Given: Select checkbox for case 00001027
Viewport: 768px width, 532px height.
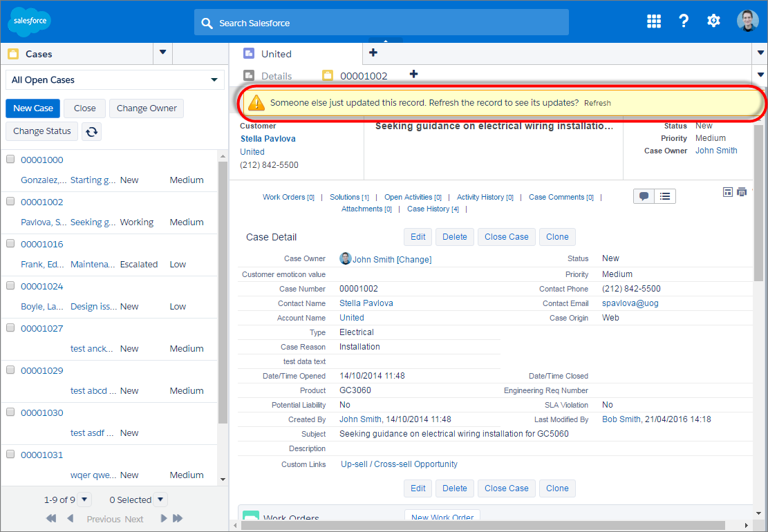Looking at the screenshot, I should click(x=10, y=327).
